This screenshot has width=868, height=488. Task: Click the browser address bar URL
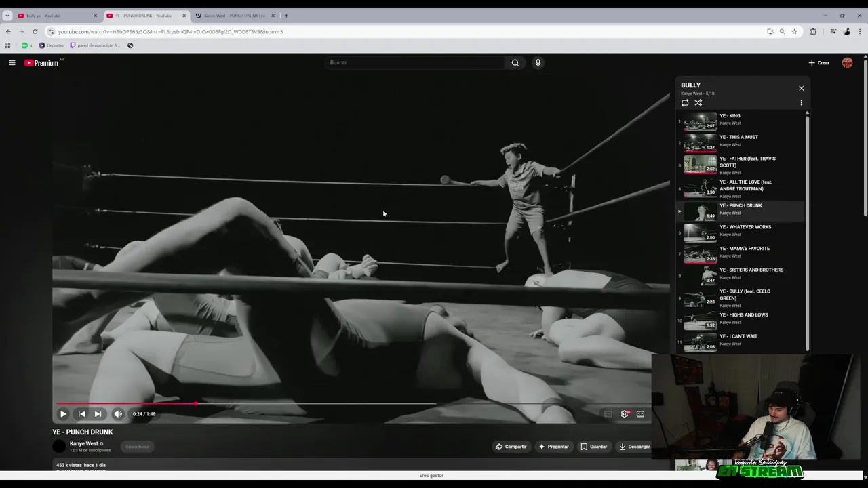(170, 32)
